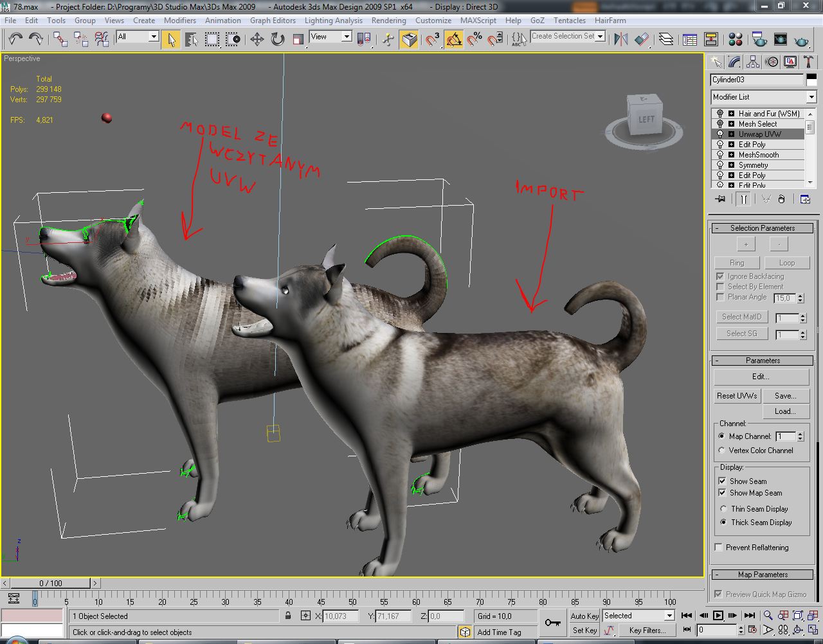Toggle Select By Element checkbox
Image resolution: width=823 pixels, height=644 pixels.
[x=720, y=287]
